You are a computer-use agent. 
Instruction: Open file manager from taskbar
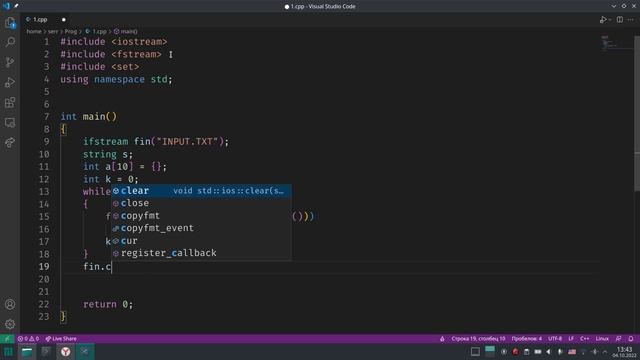(27, 352)
